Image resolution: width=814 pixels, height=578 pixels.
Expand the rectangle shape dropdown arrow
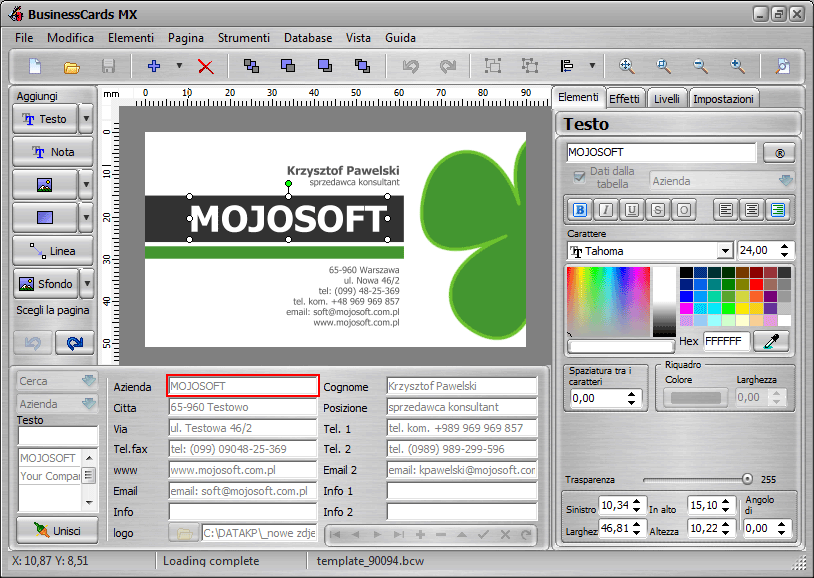click(86, 218)
